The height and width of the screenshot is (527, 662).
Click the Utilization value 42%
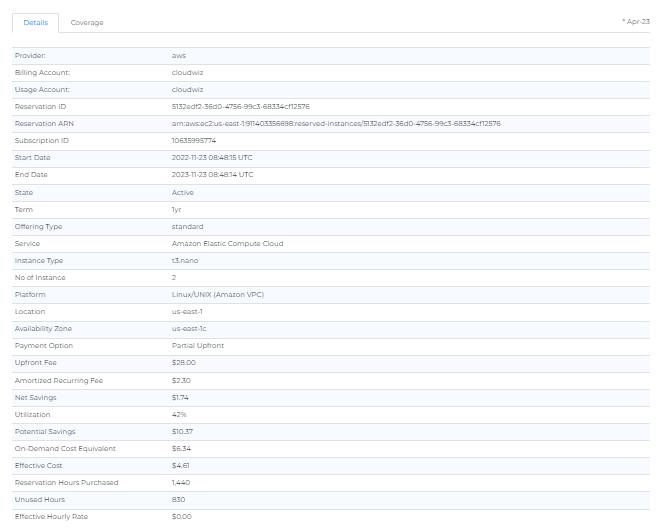pos(180,414)
